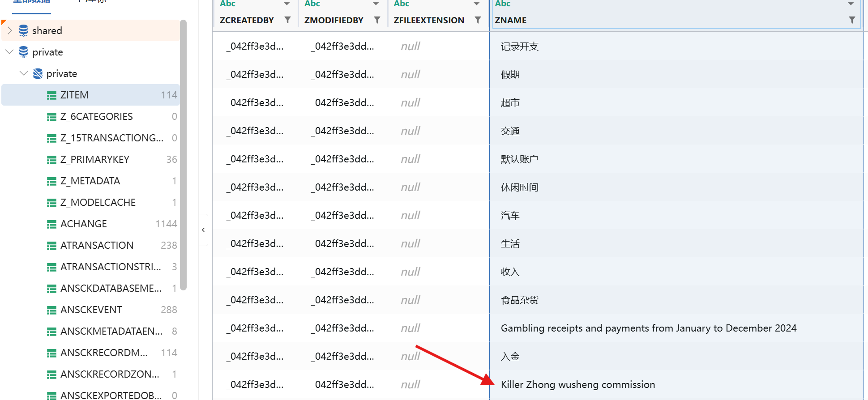Open the ANSCKRECORDM table

coord(91,353)
